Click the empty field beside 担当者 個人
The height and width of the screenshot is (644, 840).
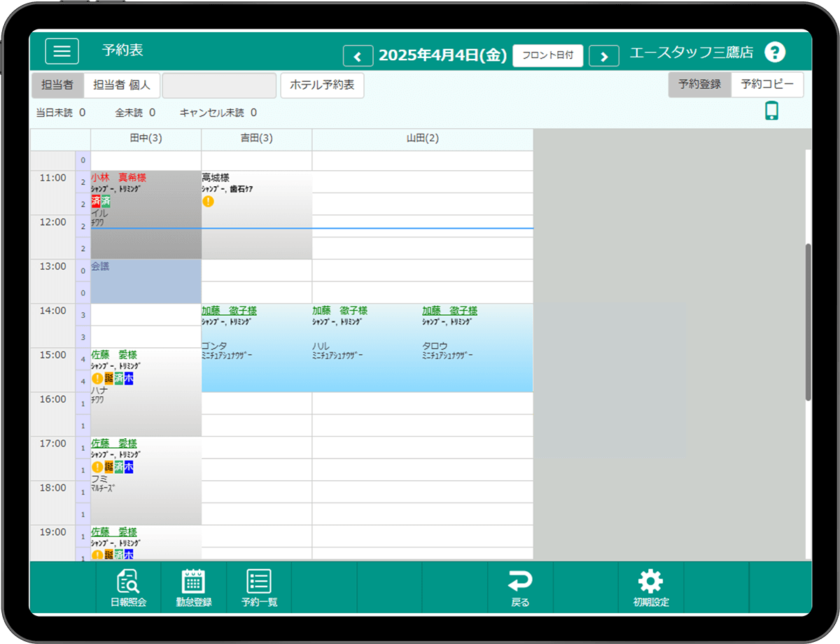coord(219,85)
